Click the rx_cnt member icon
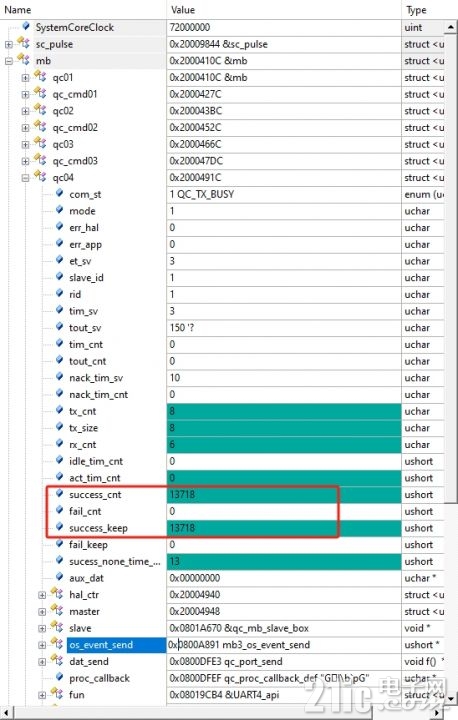Viewport: 458px width, 720px height. (59, 444)
